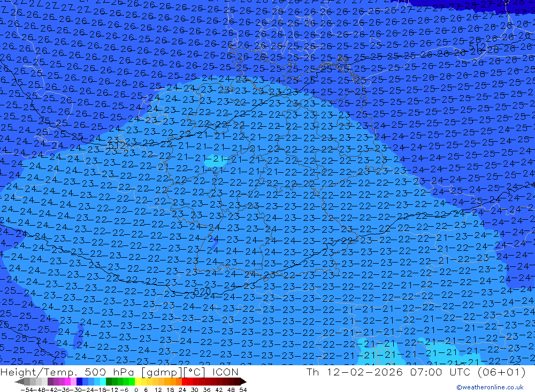
Task: Click the 'Th' weekday abbreviation
Action: [x=312, y=372]
